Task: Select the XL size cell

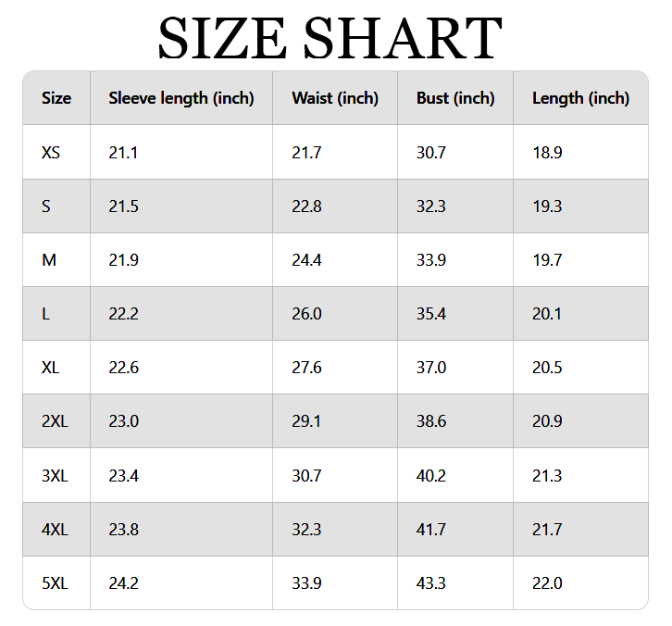Action: [56, 368]
